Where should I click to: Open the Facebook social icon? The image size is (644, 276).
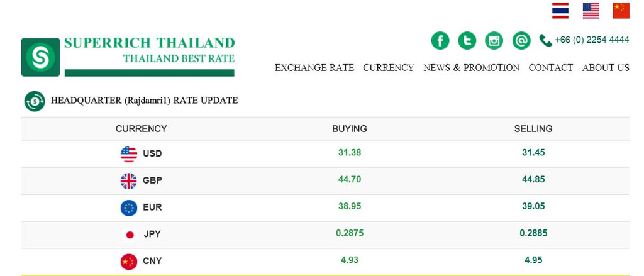coord(440,41)
